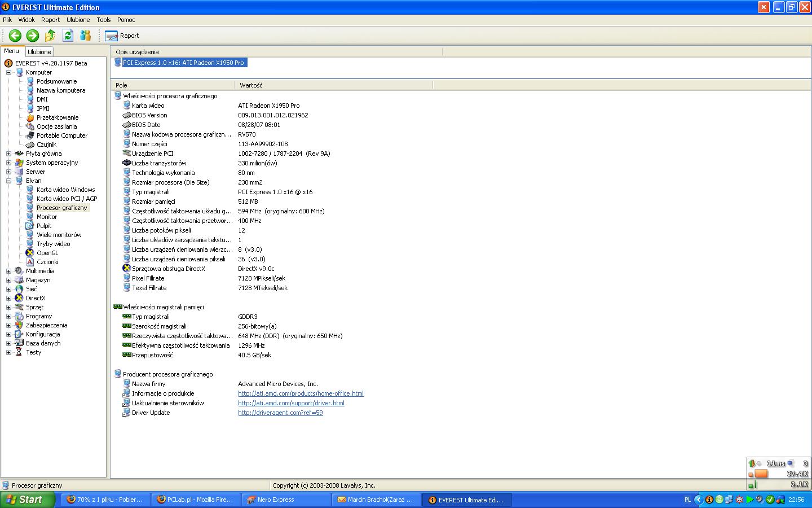Expand the System operacyjny tree node
The height and width of the screenshot is (508, 812).
pos(8,163)
